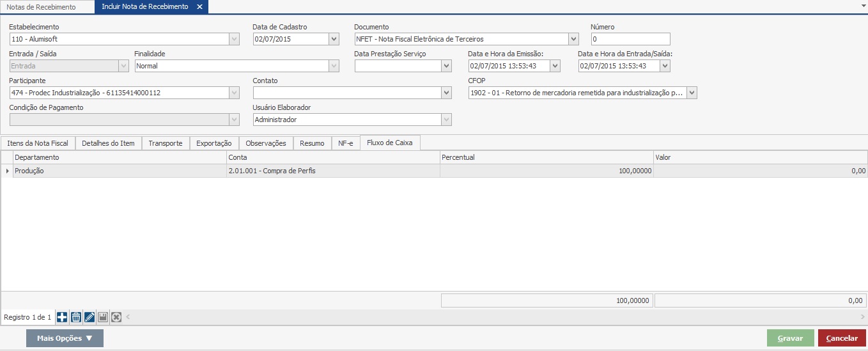Click the save record diskette icon
This screenshot has width=868, height=351.
[103, 317]
